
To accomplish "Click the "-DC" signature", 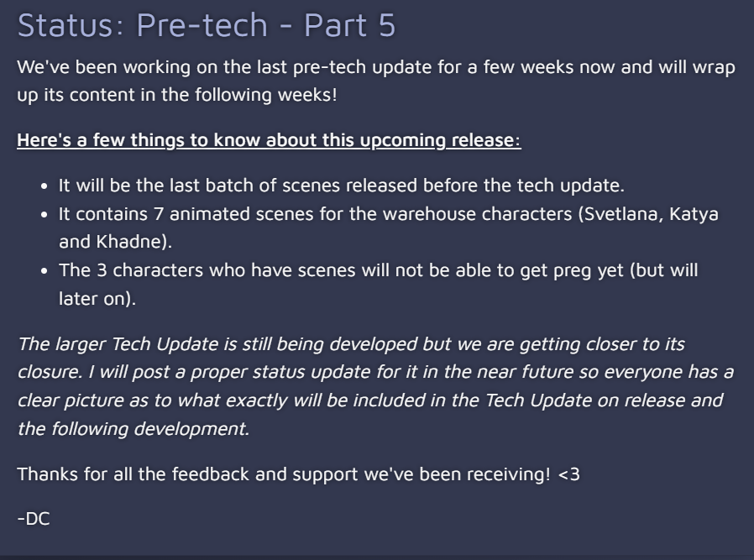I will click(34, 519).
